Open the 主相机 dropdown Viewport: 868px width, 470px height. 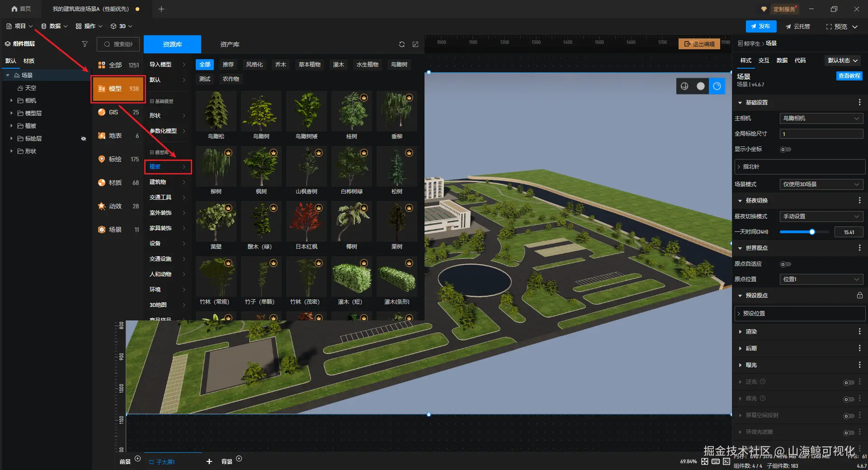(821, 118)
